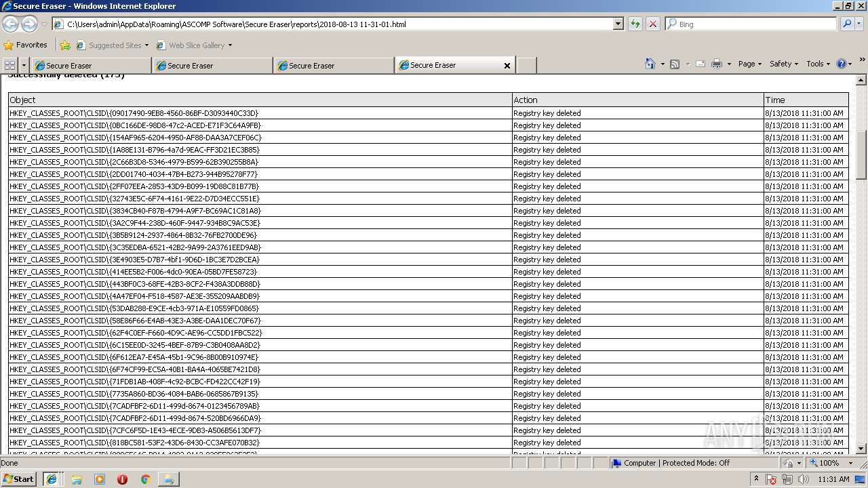Open media player icon in taskbar

(100, 479)
